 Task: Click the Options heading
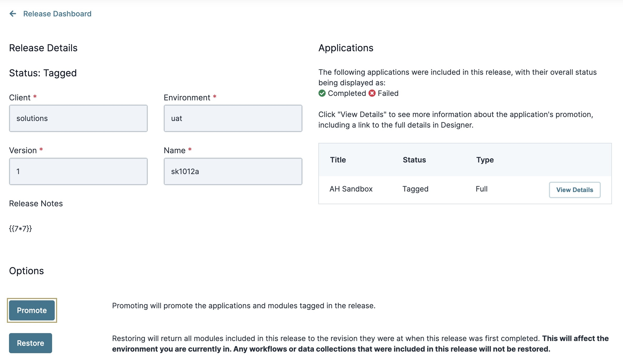(26, 271)
